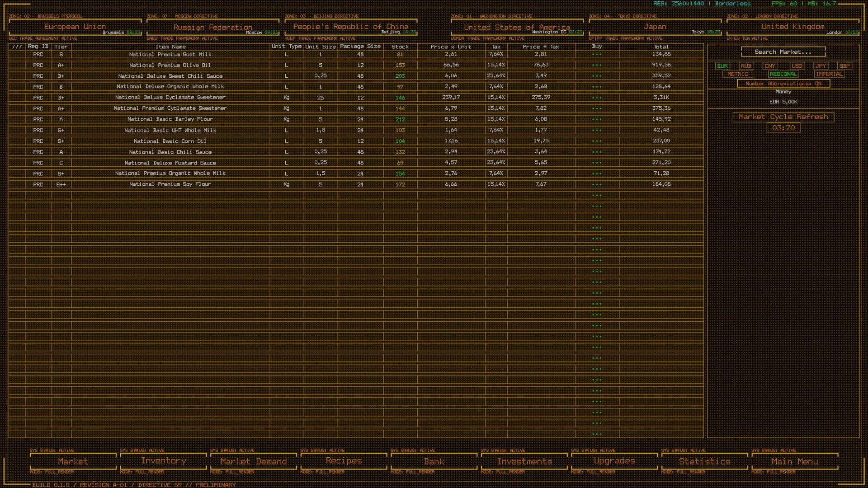Sort table by Price + Tax header
Screen dimensions: 868x488
click(541, 47)
